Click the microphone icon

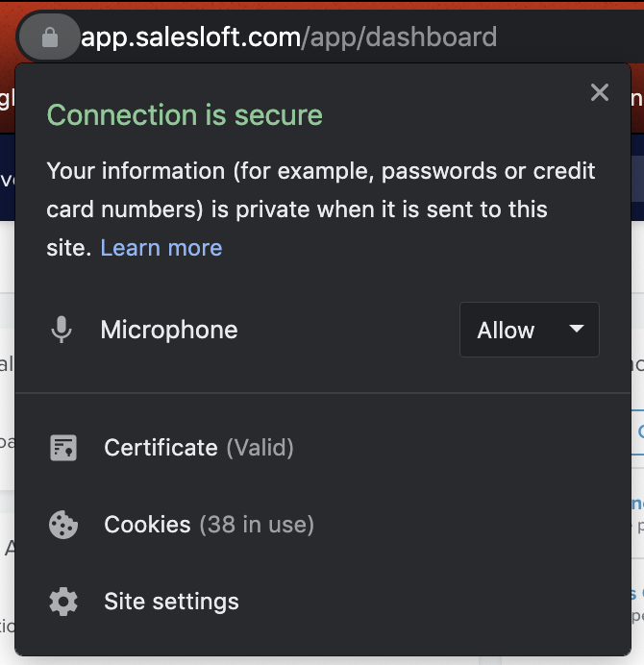62,331
